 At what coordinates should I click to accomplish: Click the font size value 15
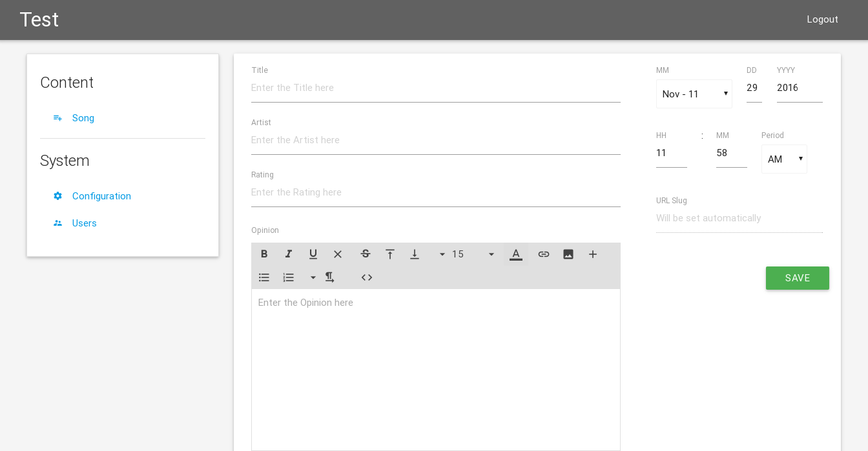458,254
